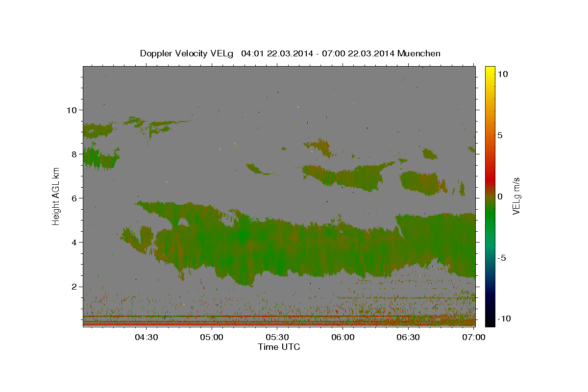The height and width of the screenshot is (392, 588).
Task: Select the 'Muenchen' location in the title
Action: point(419,53)
